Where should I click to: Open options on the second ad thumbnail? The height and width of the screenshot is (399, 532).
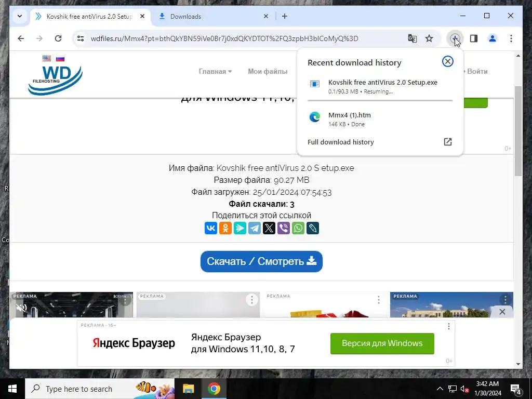(252, 300)
